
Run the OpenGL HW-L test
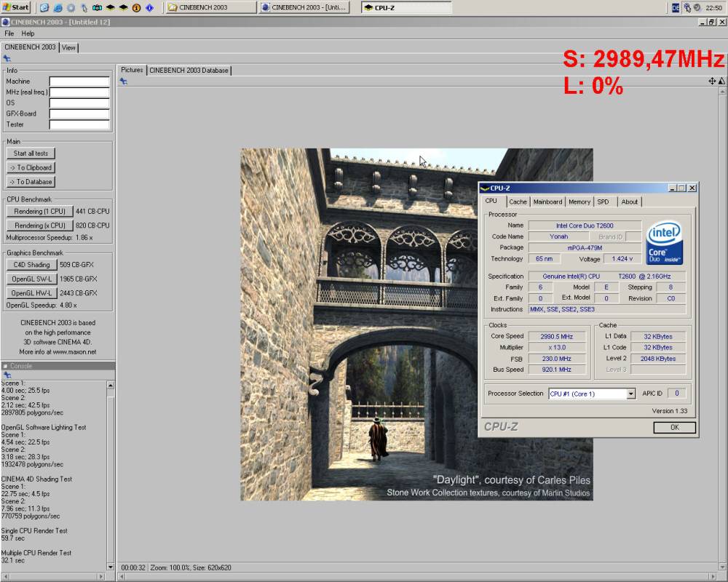(31, 293)
